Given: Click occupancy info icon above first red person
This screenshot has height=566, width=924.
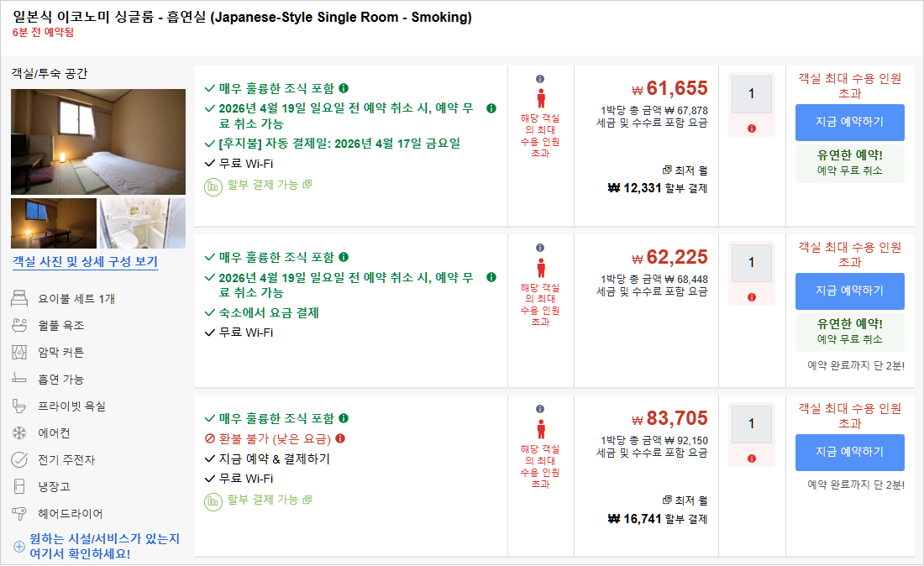Looking at the screenshot, I should tap(540, 79).
